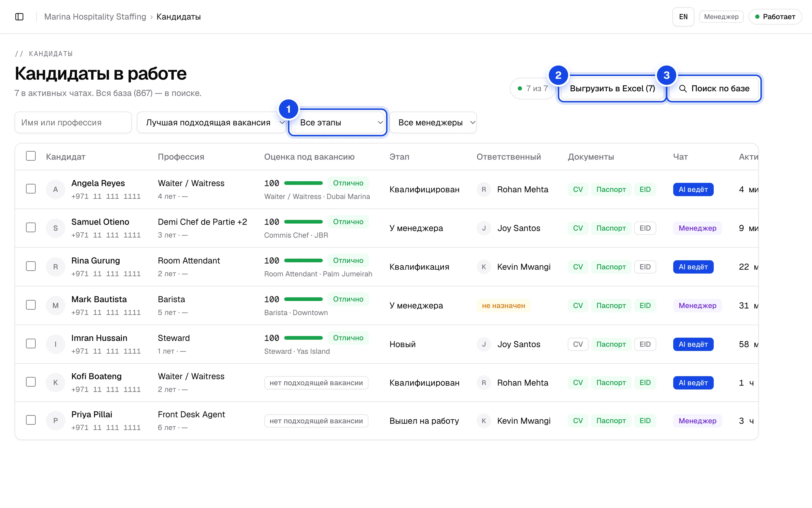
Task: Open the Все этапы stage filter dropdown
Action: 338,123
